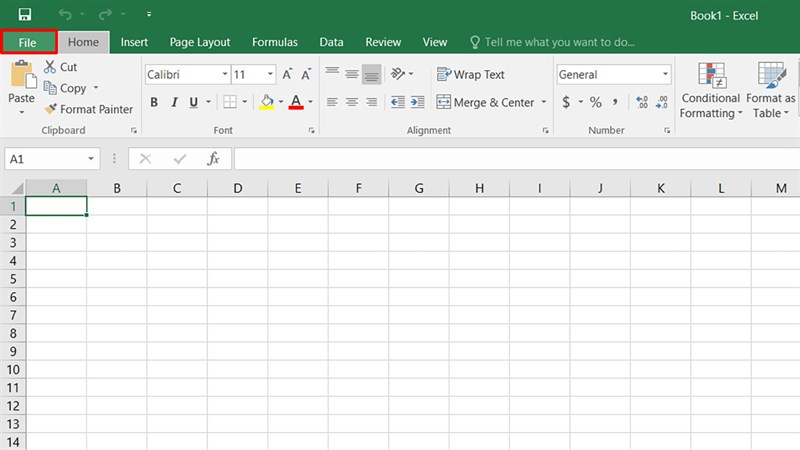Screen dimensions: 800x450
Task: Open the Page Layout tab
Action: tap(200, 42)
